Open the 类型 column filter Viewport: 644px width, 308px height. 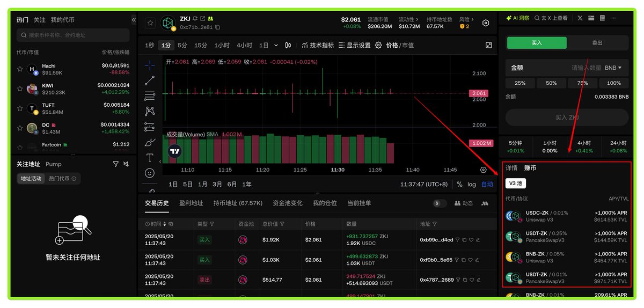pos(212,224)
